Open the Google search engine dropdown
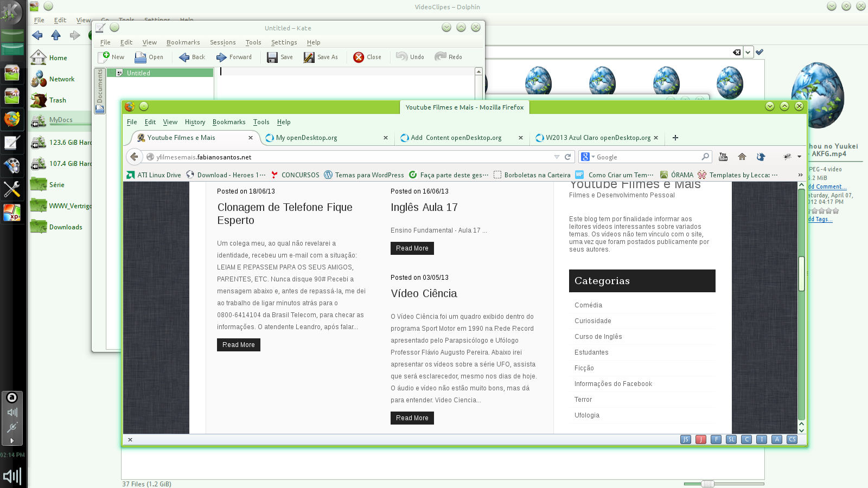This screenshot has width=868, height=488. [593, 157]
